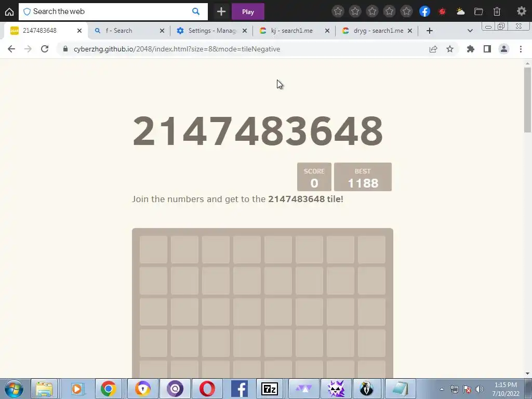Click the search magnifier in web search box
The width and height of the screenshot is (532, 399).
tap(196, 11)
